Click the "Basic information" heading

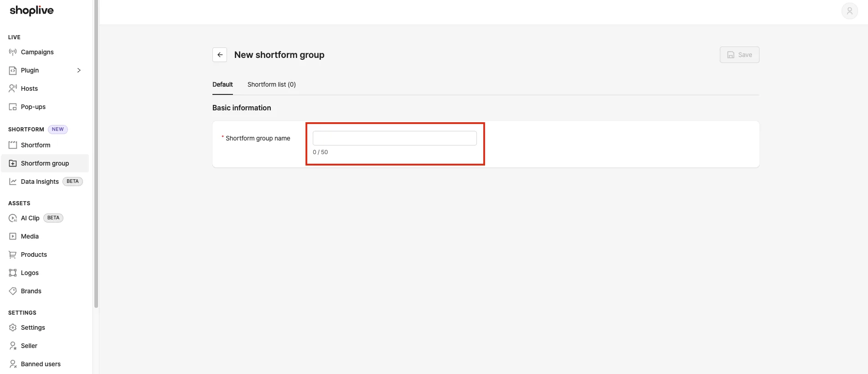(242, 108)
